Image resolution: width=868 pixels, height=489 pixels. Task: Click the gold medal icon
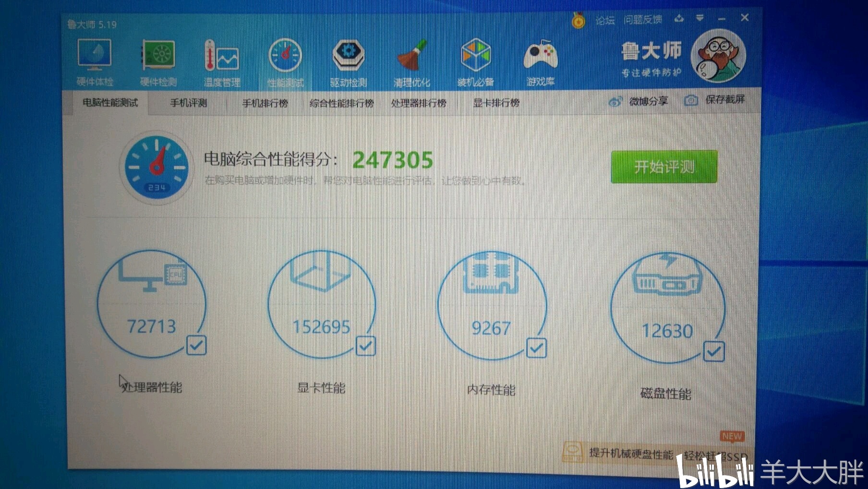[x=579, y=20]
